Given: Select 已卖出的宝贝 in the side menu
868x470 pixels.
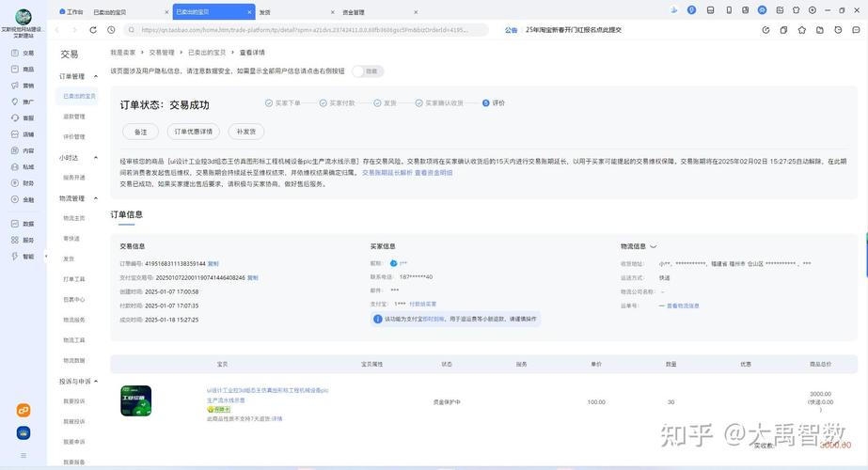Looking at the screenshot, I should coord(79,96).
